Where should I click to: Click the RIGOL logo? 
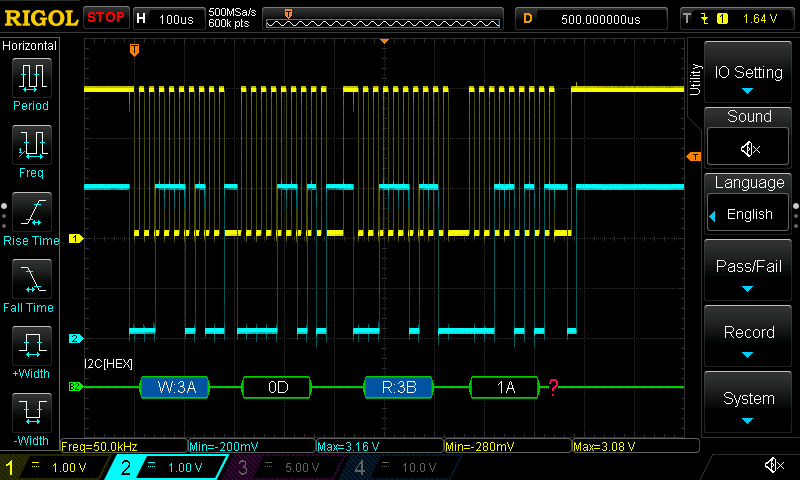coord(41,18)
